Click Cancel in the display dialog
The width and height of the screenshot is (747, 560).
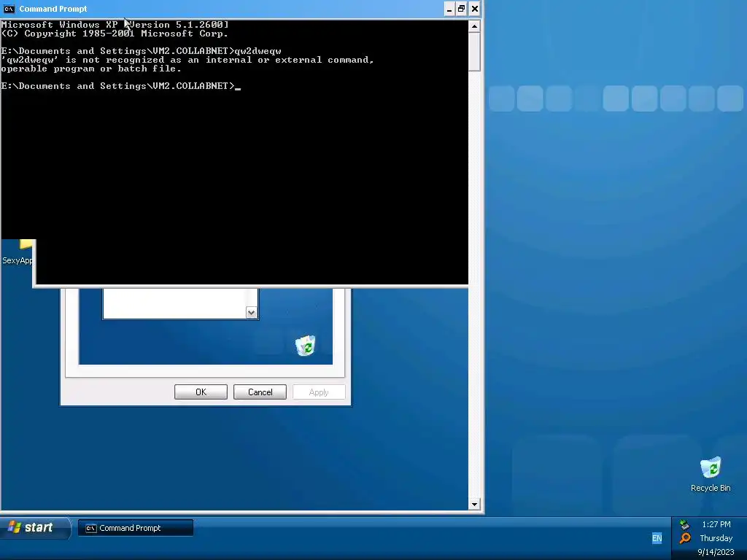point(260,392)
